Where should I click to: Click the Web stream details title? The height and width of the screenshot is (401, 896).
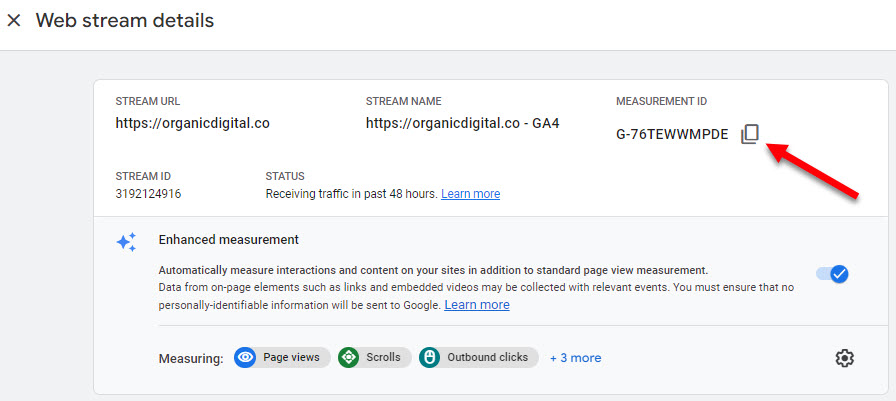pos(125,21)
